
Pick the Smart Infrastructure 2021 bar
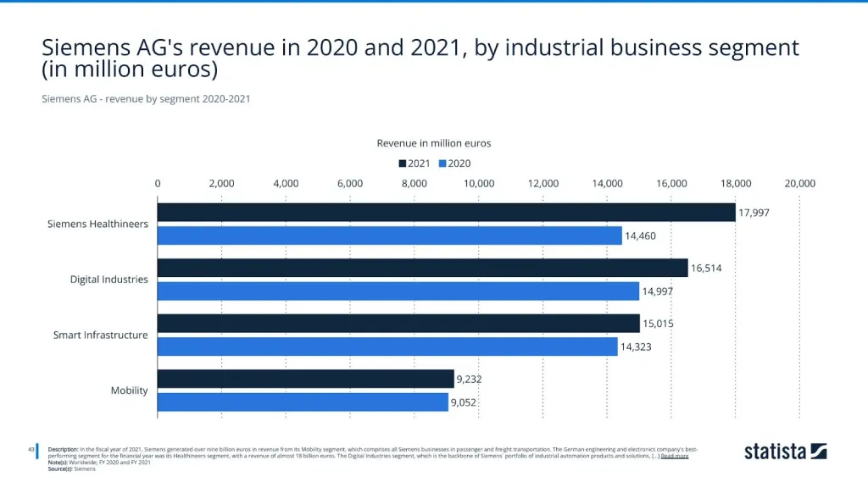pyautogui.click(x=398, y=324)
